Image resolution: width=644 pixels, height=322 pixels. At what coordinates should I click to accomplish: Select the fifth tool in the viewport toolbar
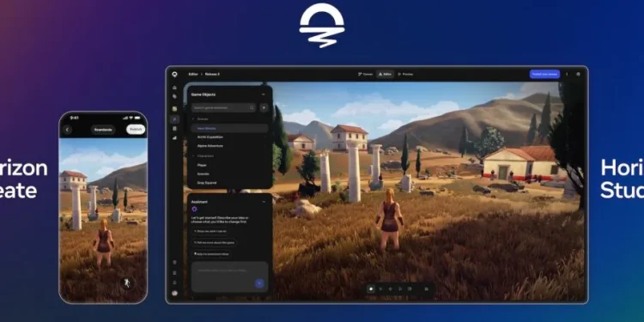pos(410,289)
